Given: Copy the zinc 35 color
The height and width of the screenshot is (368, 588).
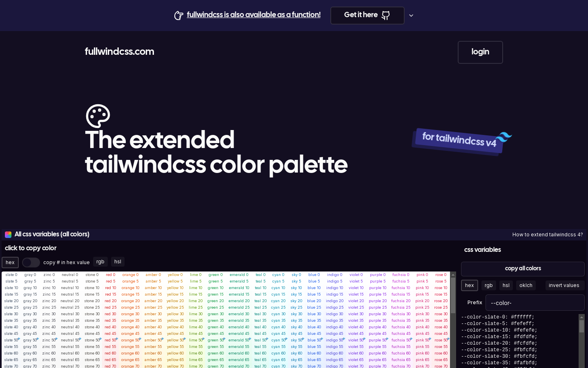Looking at the screenshot, I should click(x=49, y=321).
